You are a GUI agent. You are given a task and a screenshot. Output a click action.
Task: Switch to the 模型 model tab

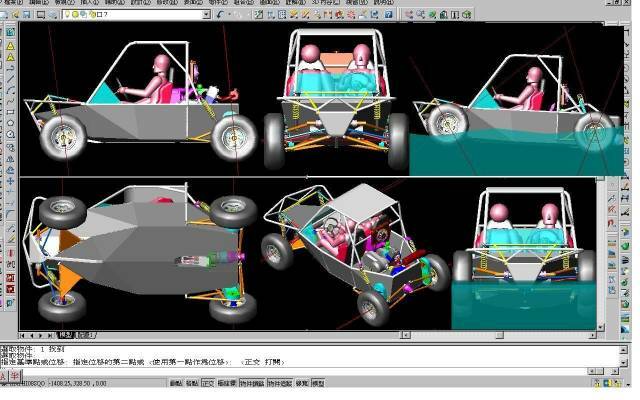click(65, 335)
